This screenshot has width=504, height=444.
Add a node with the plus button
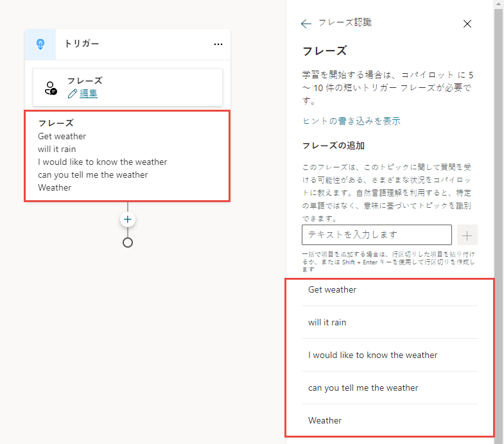(x=128, y=219)
